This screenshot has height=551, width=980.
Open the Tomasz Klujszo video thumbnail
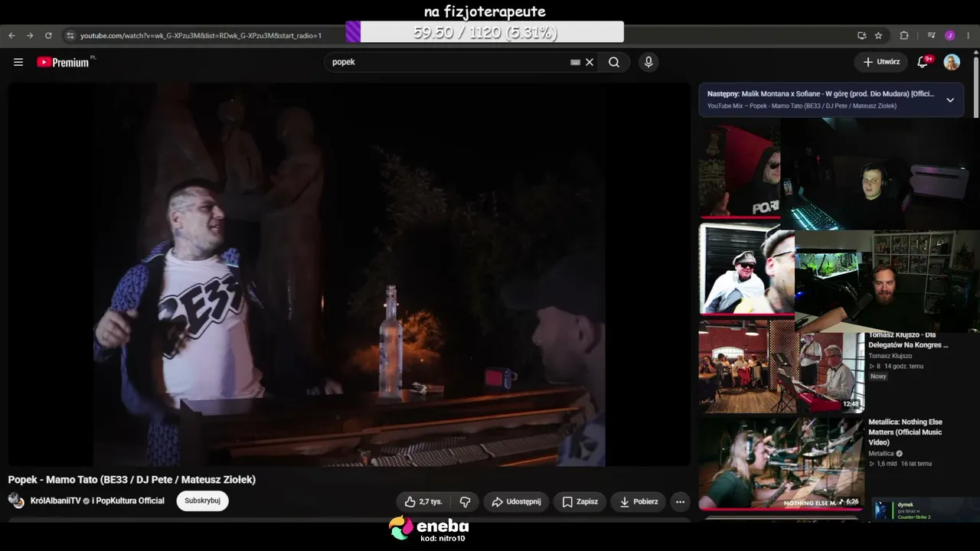pyautogui.click(x=781, y=366)
